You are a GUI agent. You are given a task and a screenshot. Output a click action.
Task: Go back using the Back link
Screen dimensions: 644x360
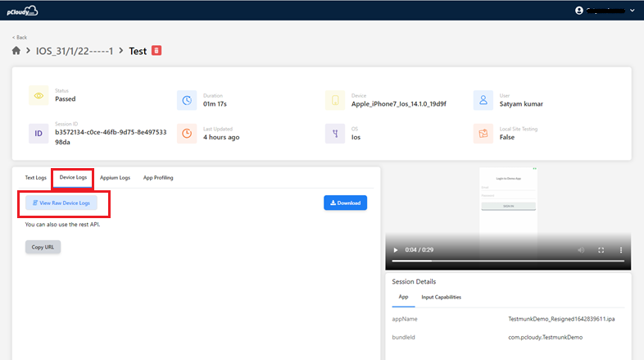pyautogui.click(x=20, y=38)
